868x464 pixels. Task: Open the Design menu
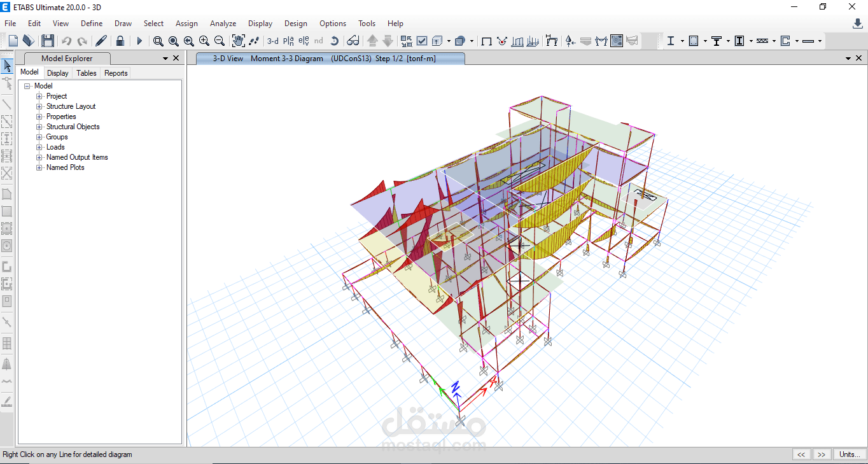tap(296, 24)
